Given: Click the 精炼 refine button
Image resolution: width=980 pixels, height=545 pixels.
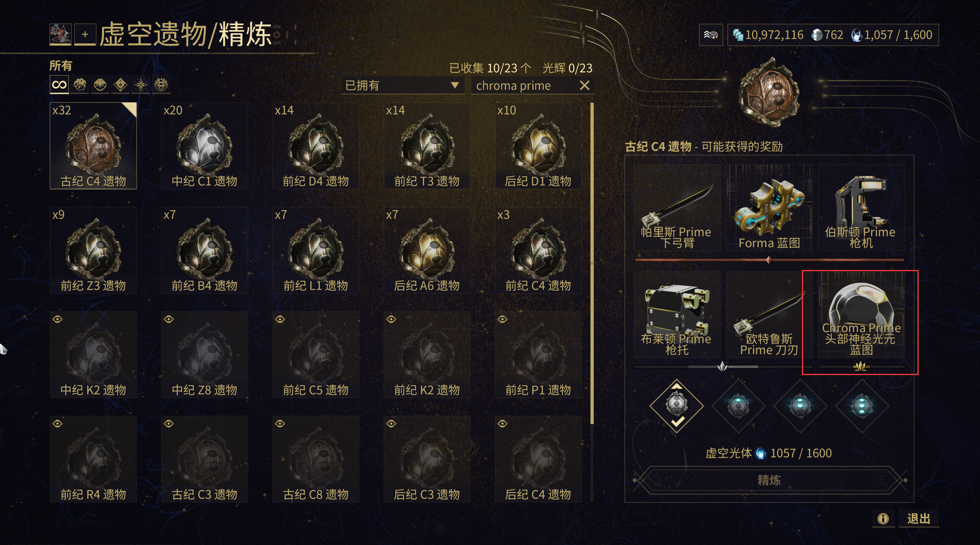Looking at the screenshot, I should pos(769,480).
